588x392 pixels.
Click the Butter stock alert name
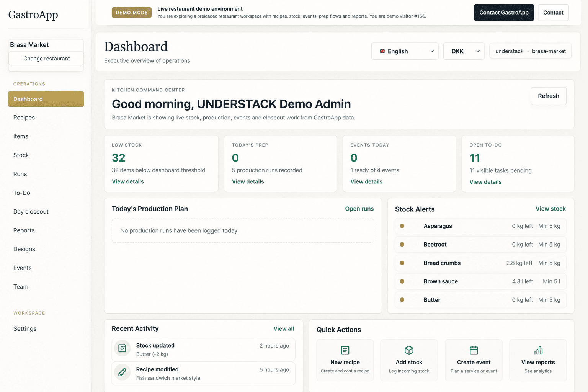coord(432,300)
